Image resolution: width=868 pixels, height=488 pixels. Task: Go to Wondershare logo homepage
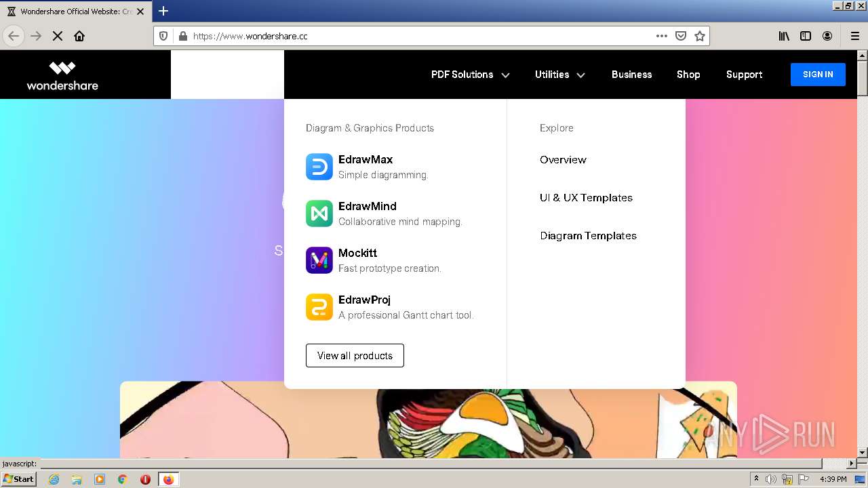pyautogui.click(x=62, y=75)
